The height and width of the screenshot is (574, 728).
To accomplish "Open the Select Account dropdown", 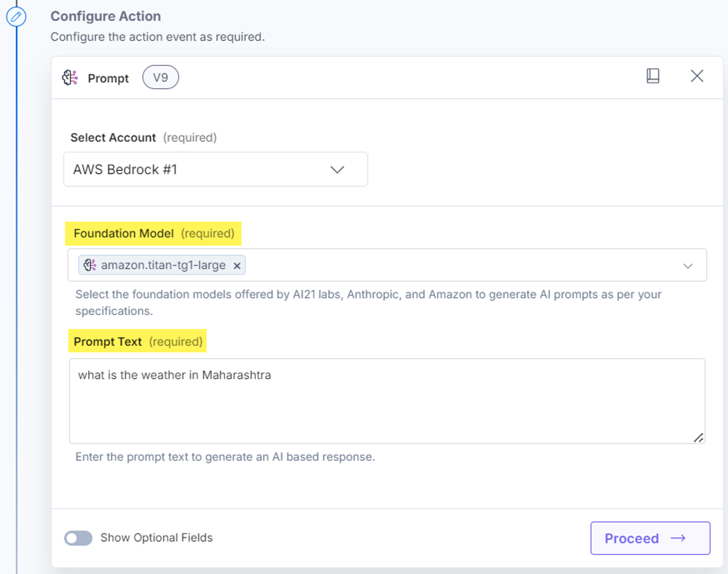I will (216, 169).
